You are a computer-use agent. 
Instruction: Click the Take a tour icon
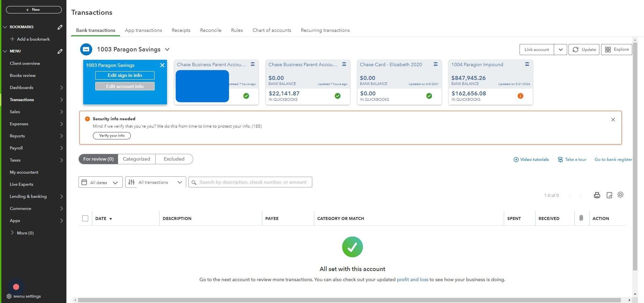click(x=560, y=160)
